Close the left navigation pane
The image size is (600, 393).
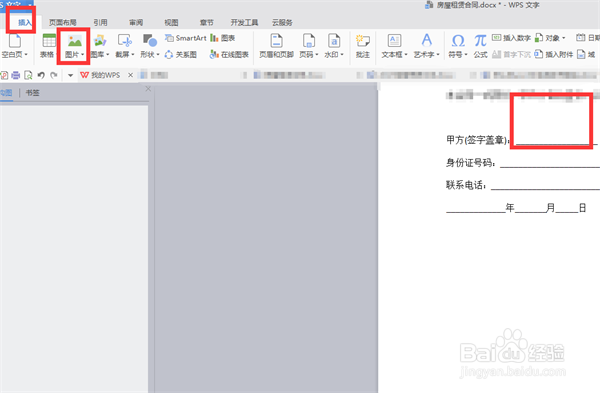[x=148, y=89]
